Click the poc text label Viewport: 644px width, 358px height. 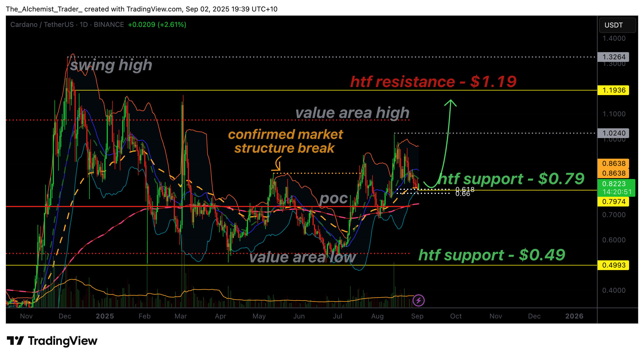point(333,198)
